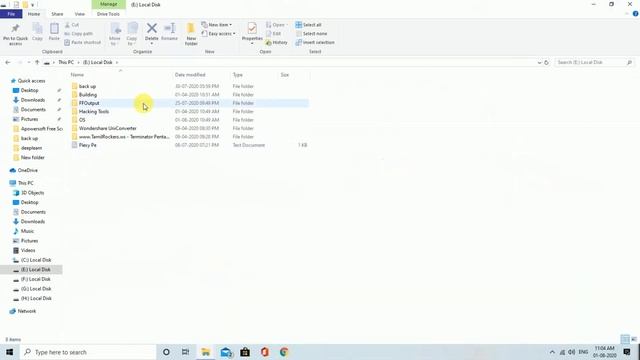Open Microsoft Store from the taskbar
This screenshot has width=640, height=360.
(x=245, y=352)
